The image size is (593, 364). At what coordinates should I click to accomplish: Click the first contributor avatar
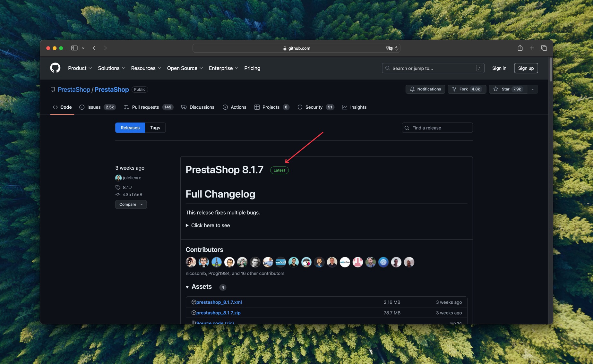coord(191,262)
